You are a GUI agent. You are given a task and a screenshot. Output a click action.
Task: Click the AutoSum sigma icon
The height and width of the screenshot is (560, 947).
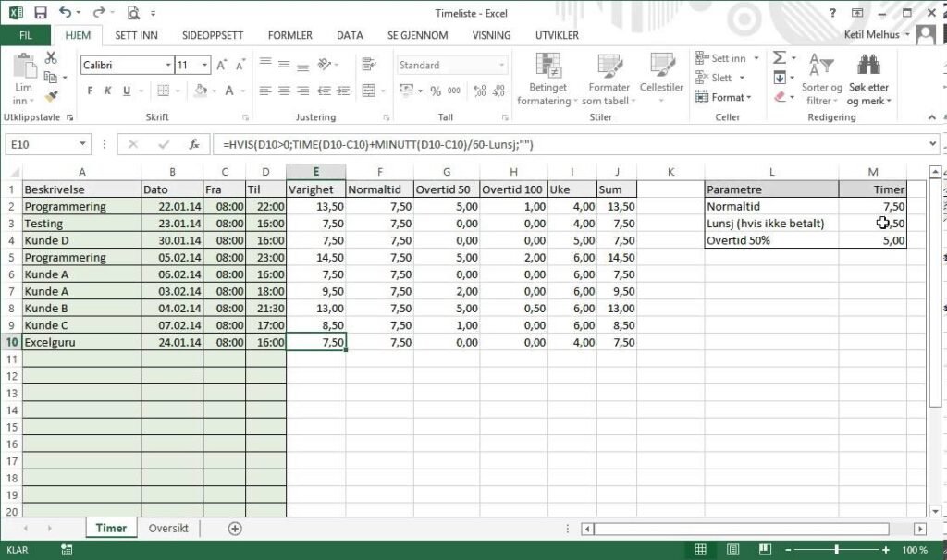tap(779, 58)
